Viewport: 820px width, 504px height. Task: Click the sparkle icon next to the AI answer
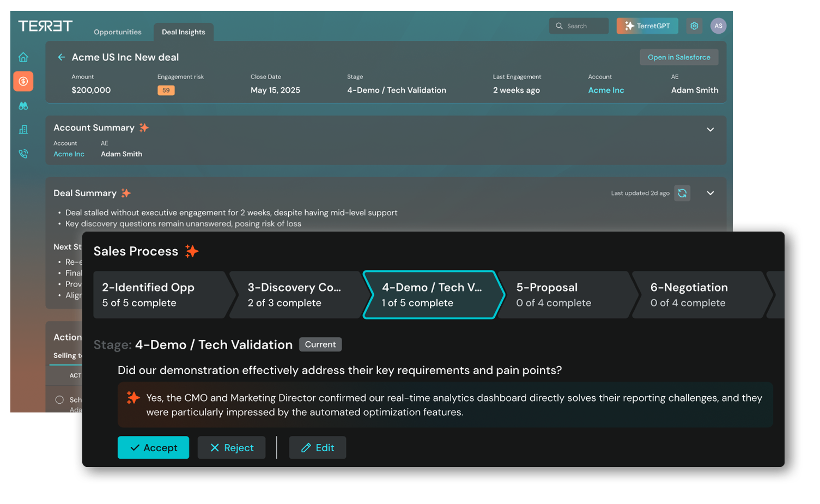pyautogui.click(x=133, y=398)
